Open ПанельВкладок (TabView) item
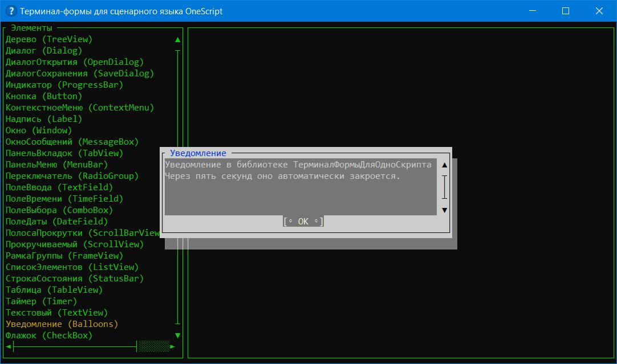This screenshot has height=364, width=617. [x=64, y=153]
